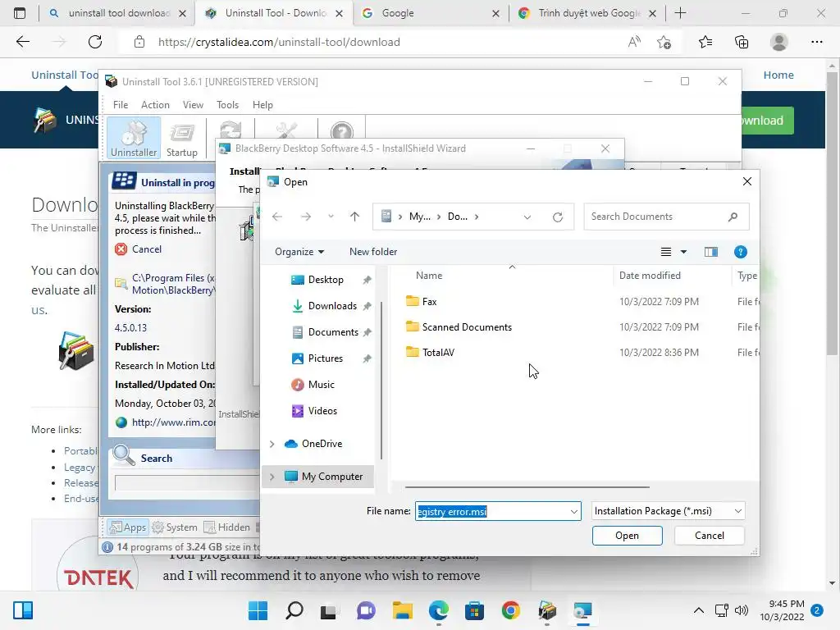Click the File name input field

[492, 511]
